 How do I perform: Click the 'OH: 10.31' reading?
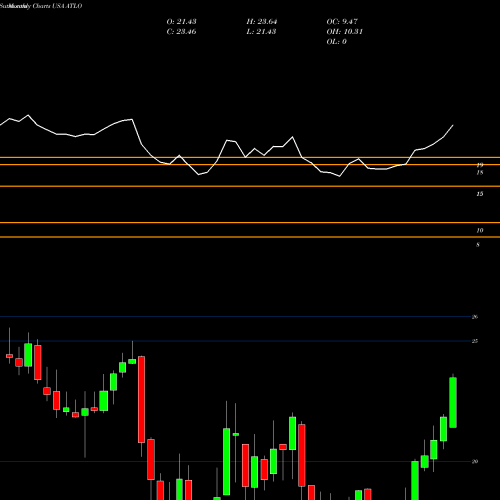coord(345,32)
